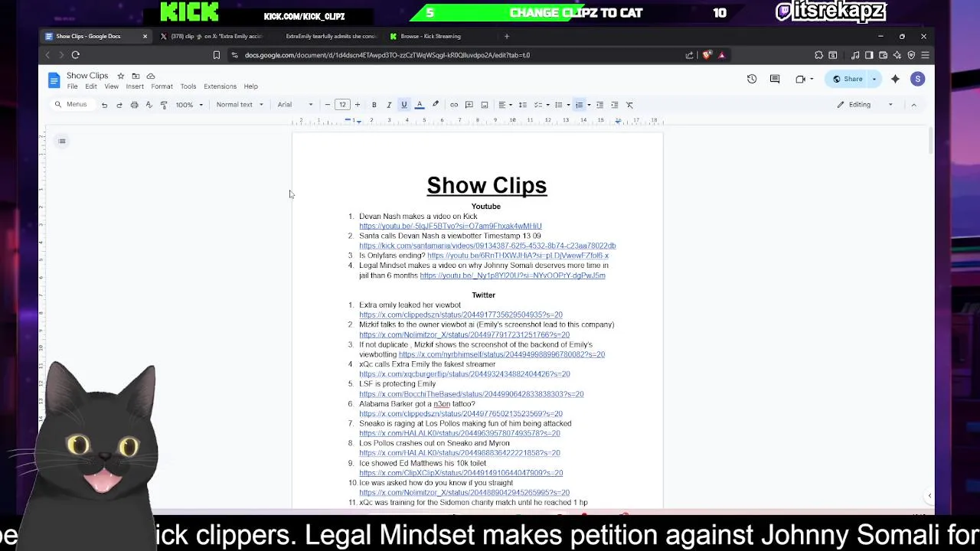Clear formatting from the selection
The width and height of the screenshot is (980, 551).
point(629,105)
